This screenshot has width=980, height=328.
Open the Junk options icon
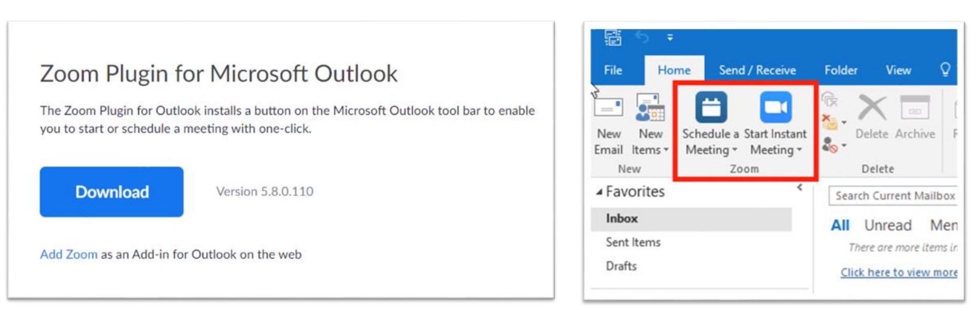pos(832,145)
